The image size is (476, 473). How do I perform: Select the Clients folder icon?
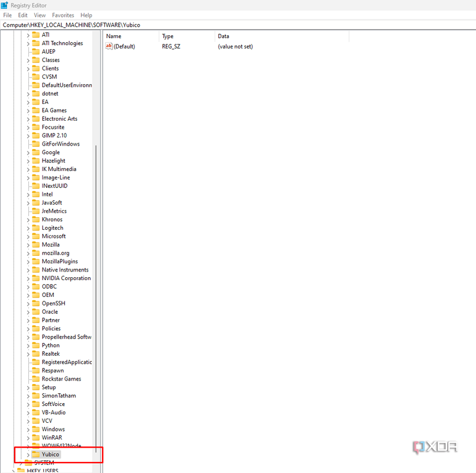36,68
